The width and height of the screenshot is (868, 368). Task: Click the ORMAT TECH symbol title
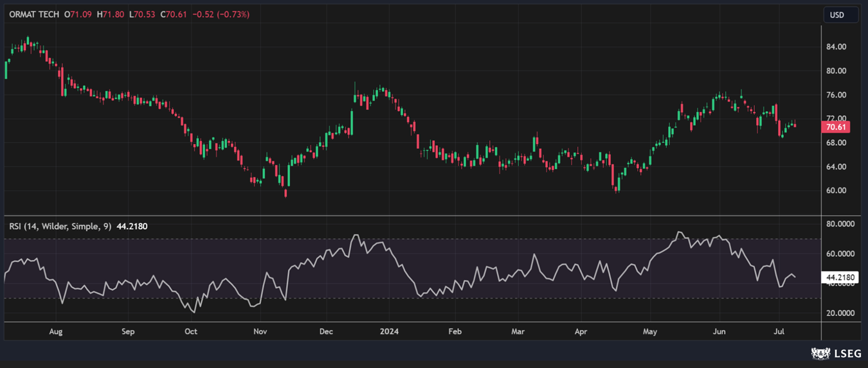(x=34, y=15)
